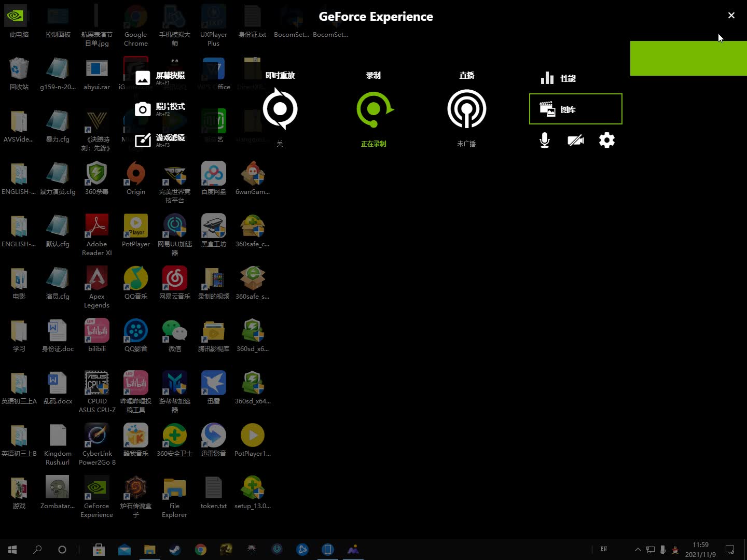Enter Photo Mode (照片模式)

click(x=160, y=109)
